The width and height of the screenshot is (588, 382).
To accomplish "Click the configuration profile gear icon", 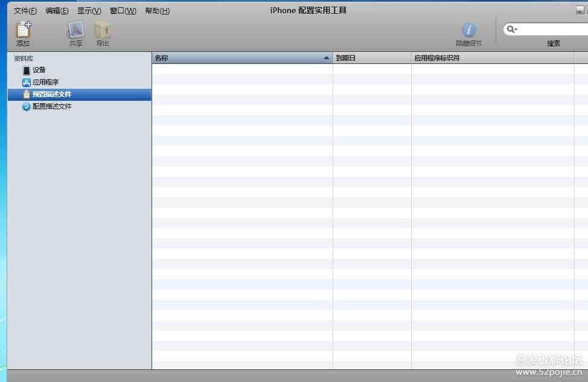I will 26,107.
